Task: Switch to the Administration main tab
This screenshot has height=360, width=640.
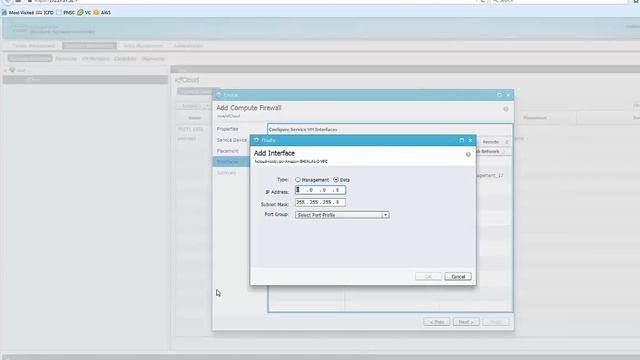Action: click(189, 46)
